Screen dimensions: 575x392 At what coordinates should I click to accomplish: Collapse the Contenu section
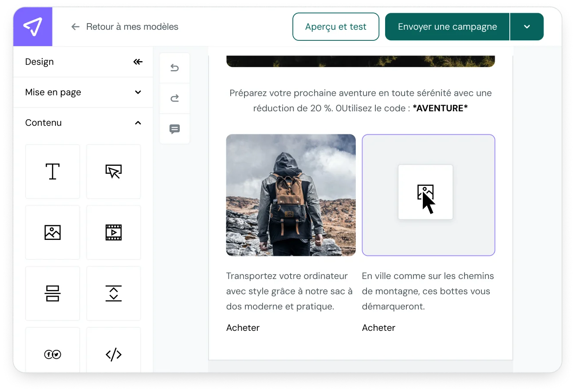(x=83, y=123)
